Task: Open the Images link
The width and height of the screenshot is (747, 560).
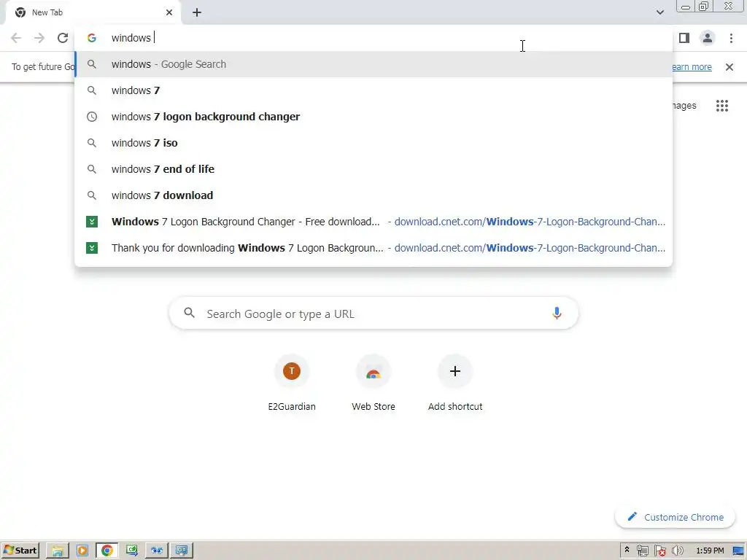Action: click(x=684, y=106)
